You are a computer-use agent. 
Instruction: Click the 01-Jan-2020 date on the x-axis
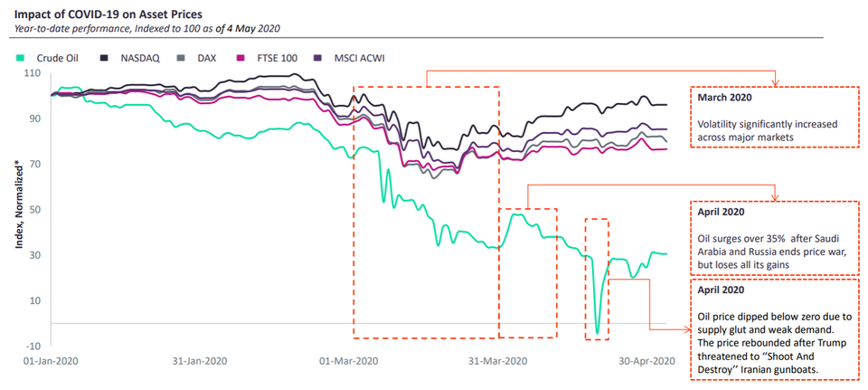(x=49, y=360)
